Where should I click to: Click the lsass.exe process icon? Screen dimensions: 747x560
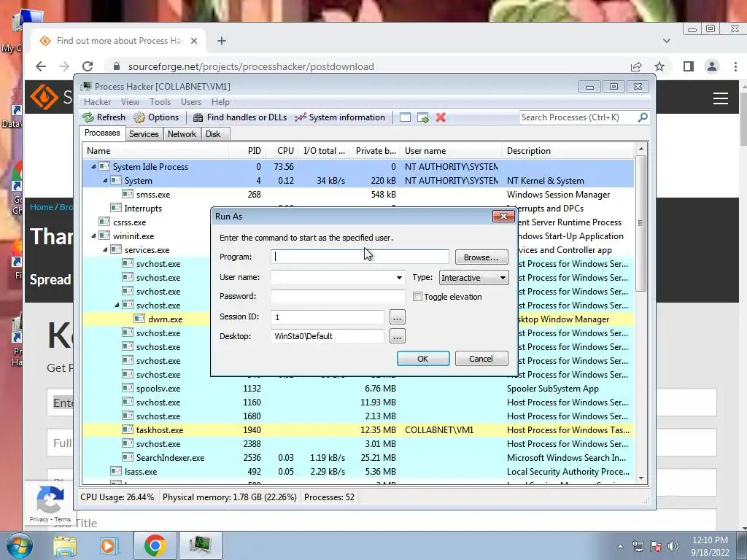point(116,472)
